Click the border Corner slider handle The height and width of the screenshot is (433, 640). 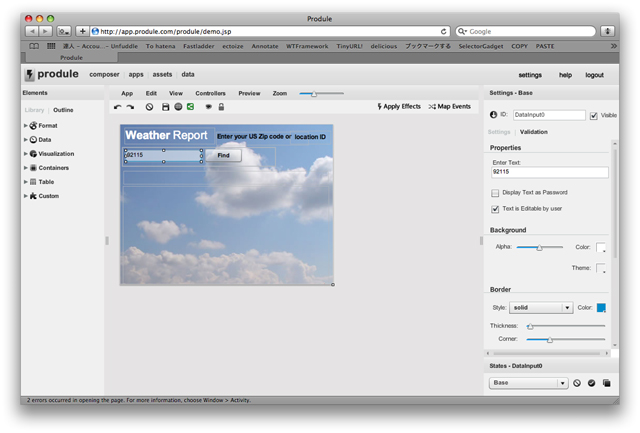(550, 340)
